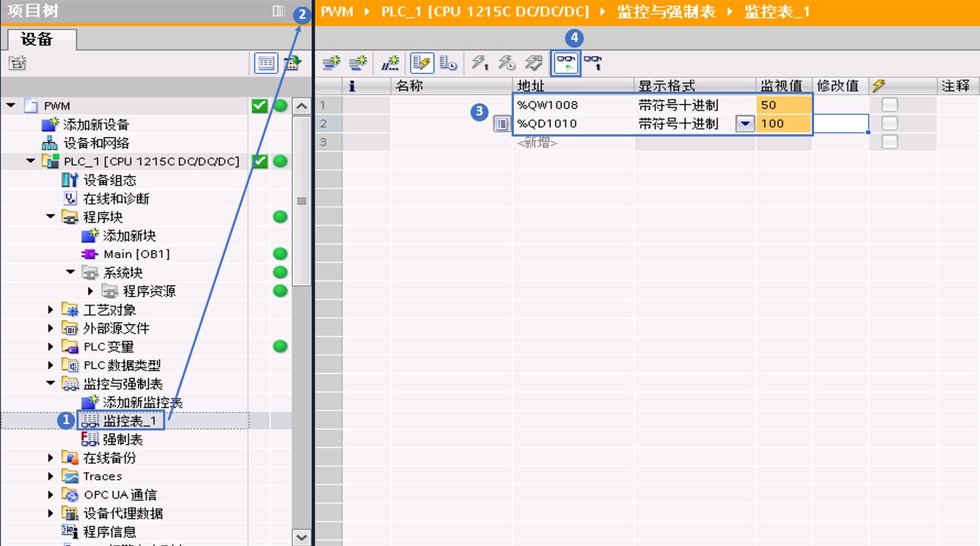Check the modify checkbox for %QW1008
This screenshot has width=980, height=546.
(x=890, y=105)
